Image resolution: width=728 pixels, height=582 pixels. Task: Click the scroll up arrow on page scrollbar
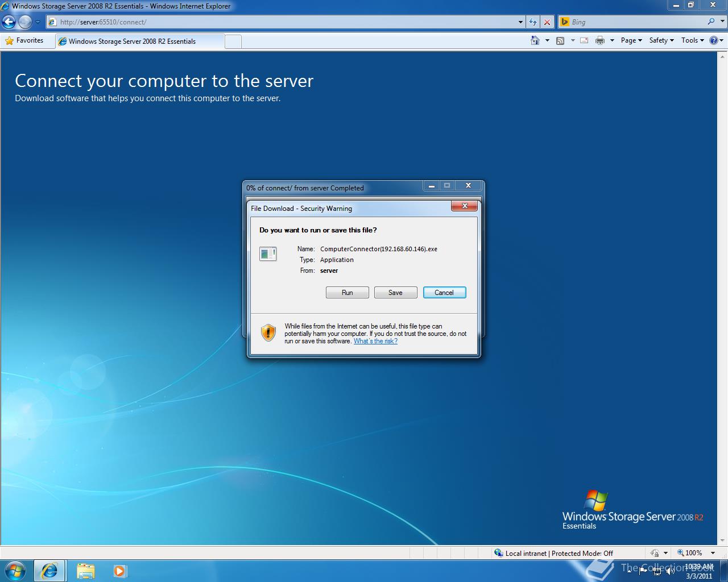[723, 56]
